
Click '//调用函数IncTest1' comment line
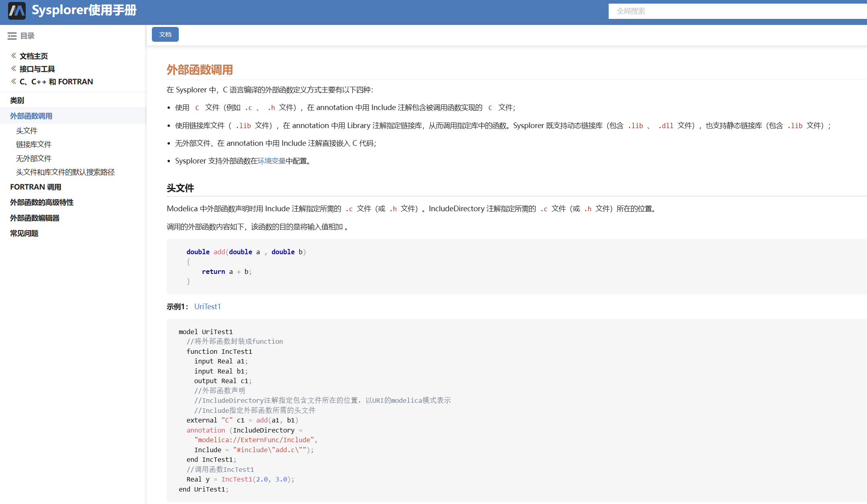click(x=220, y=469)
